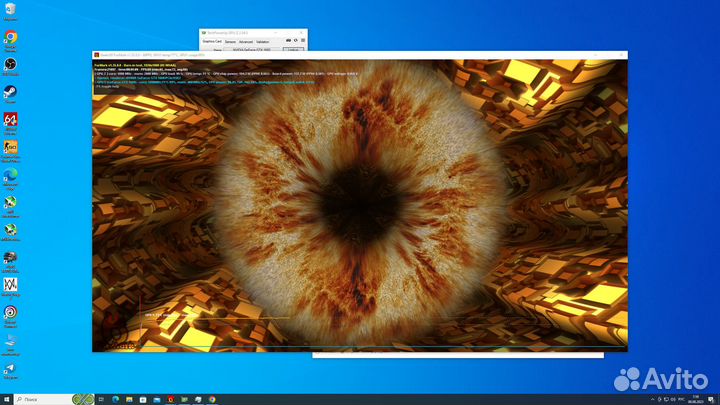Screen dimensions: 720x405
Task: Open the white zigzag-logo desktop shortcut
Action: click(10, 288)
